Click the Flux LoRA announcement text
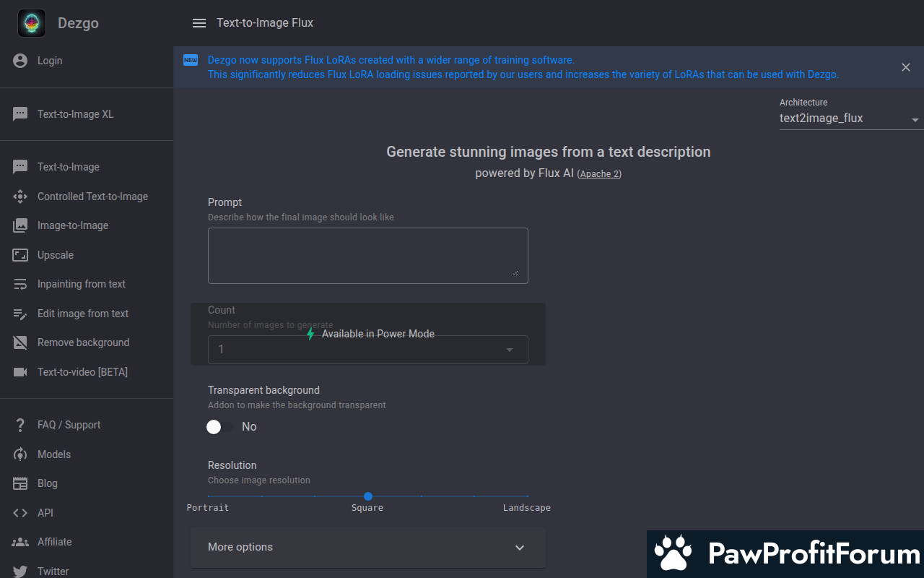 click(523, 67)
